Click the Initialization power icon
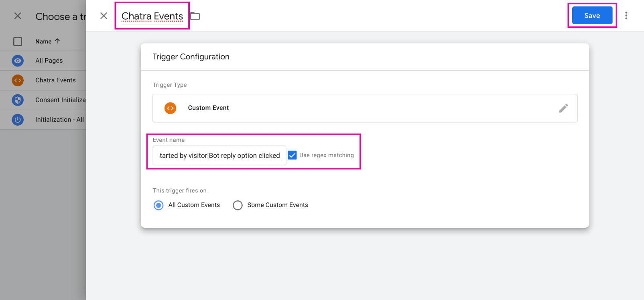Viewport: 644px width, 300px height. coord(18,120)
